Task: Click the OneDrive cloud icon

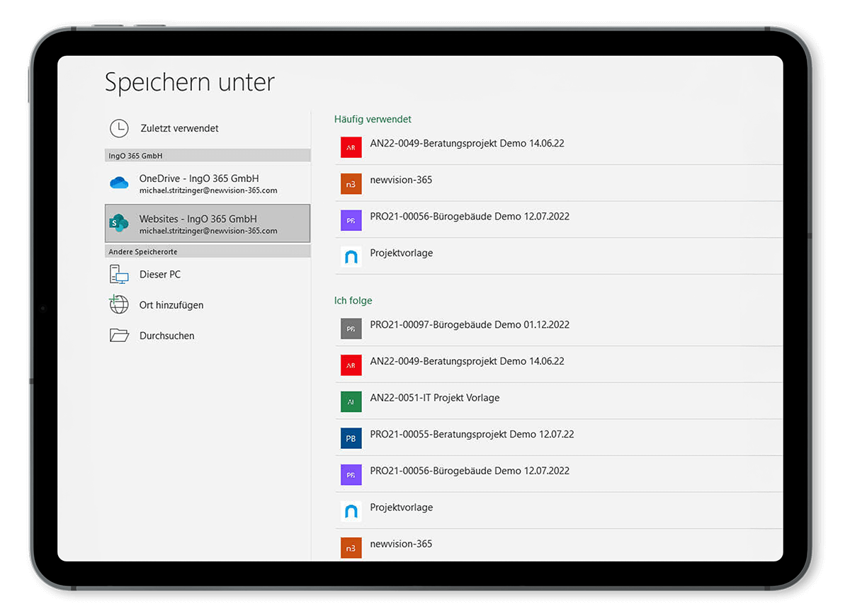Action: point(119,183)
